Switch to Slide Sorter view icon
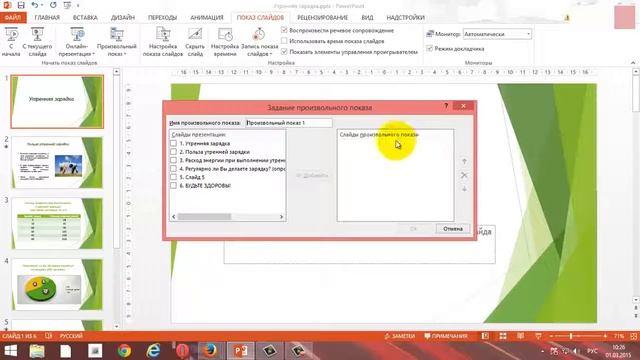640x360 pixels. coord(503,336)
